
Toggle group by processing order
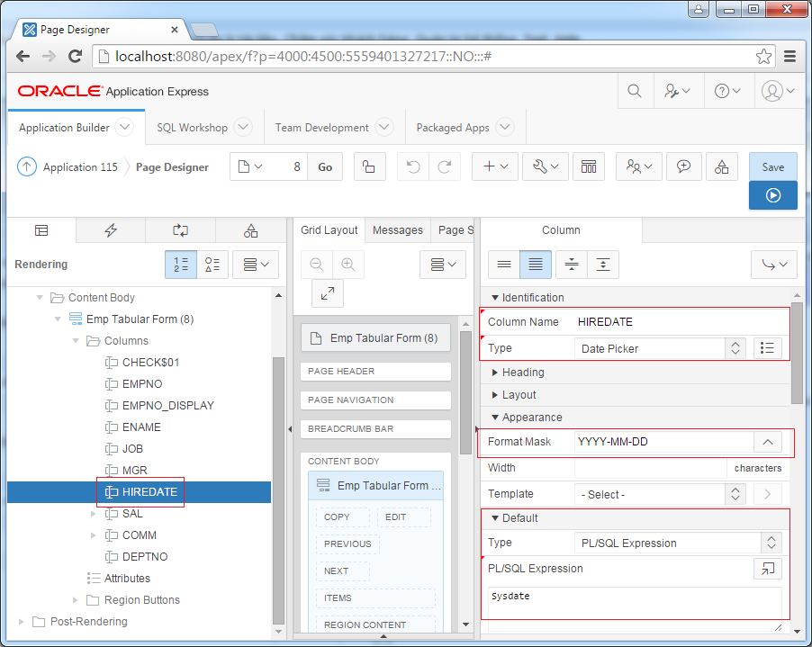coord(181,265)
